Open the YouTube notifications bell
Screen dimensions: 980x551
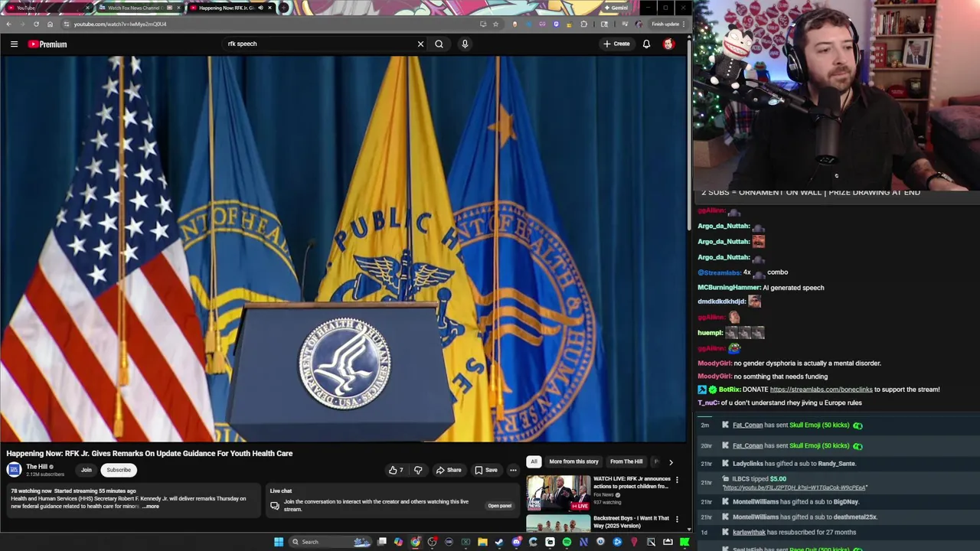pyautogui.click(x=646, y=44)
